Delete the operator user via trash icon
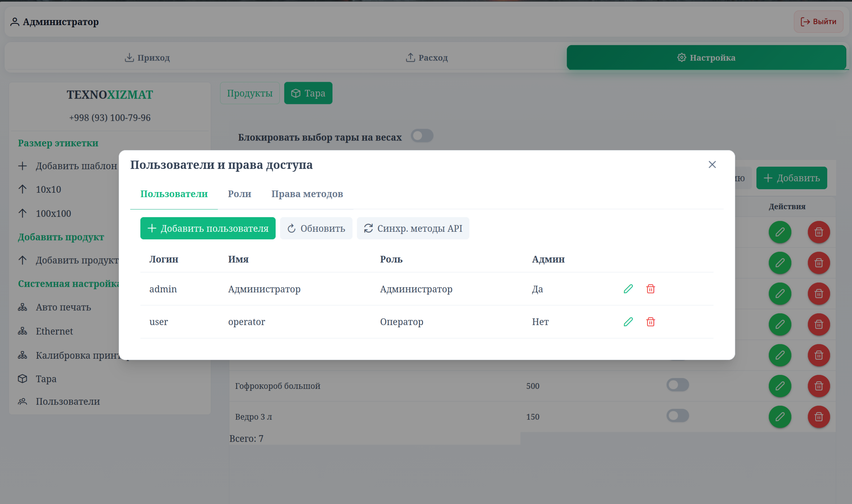The image size is (852, 504). point(651,322)
